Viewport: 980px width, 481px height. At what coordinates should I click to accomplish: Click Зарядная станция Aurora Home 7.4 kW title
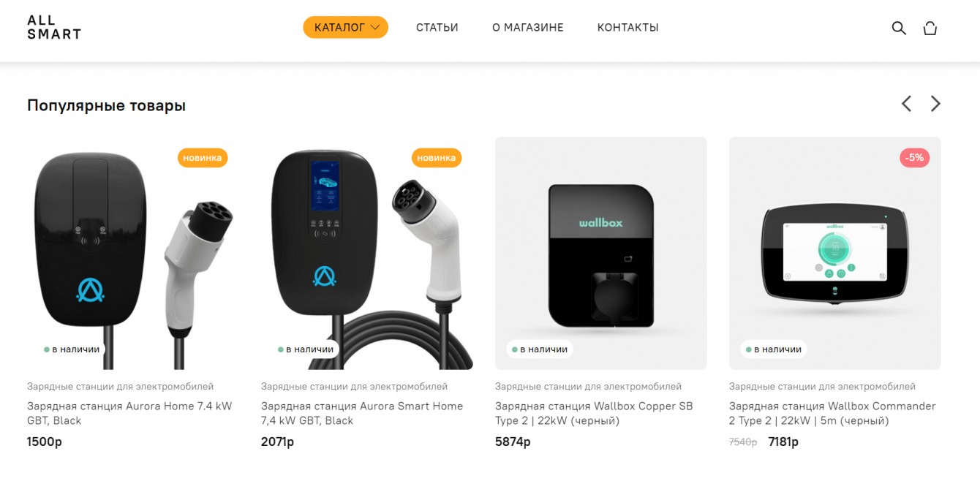(129, 413)
